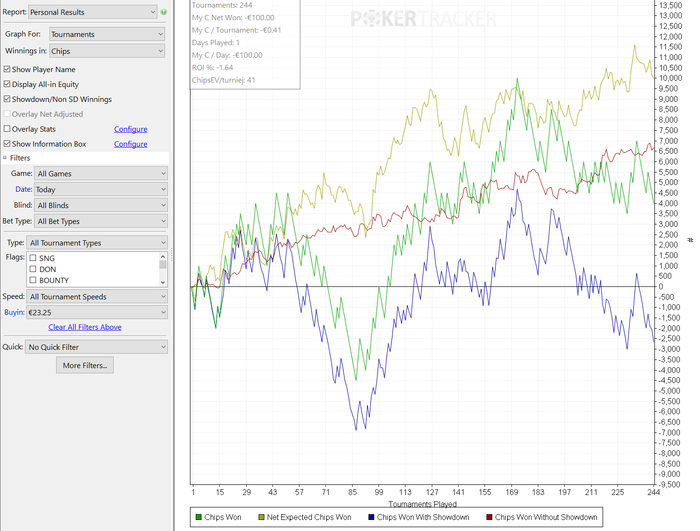Click the Net Expected Chips Won legend label
700x531 pixels.
coord(309,517)
